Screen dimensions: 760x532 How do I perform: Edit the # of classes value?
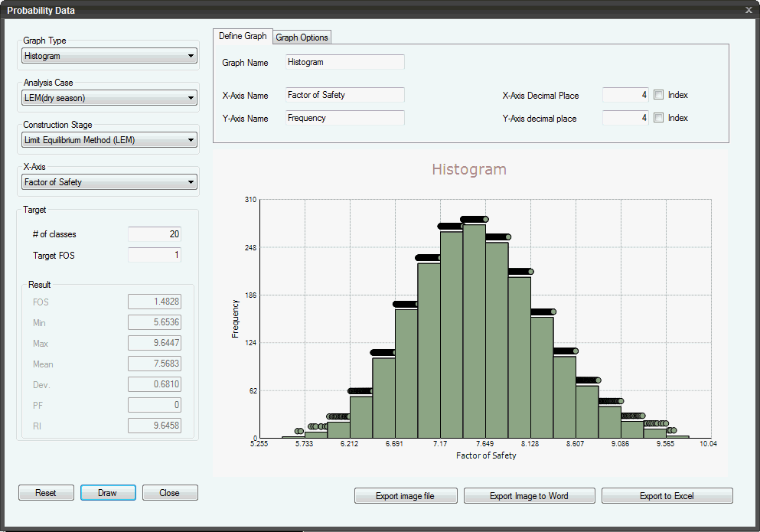[x=155, y=234]
